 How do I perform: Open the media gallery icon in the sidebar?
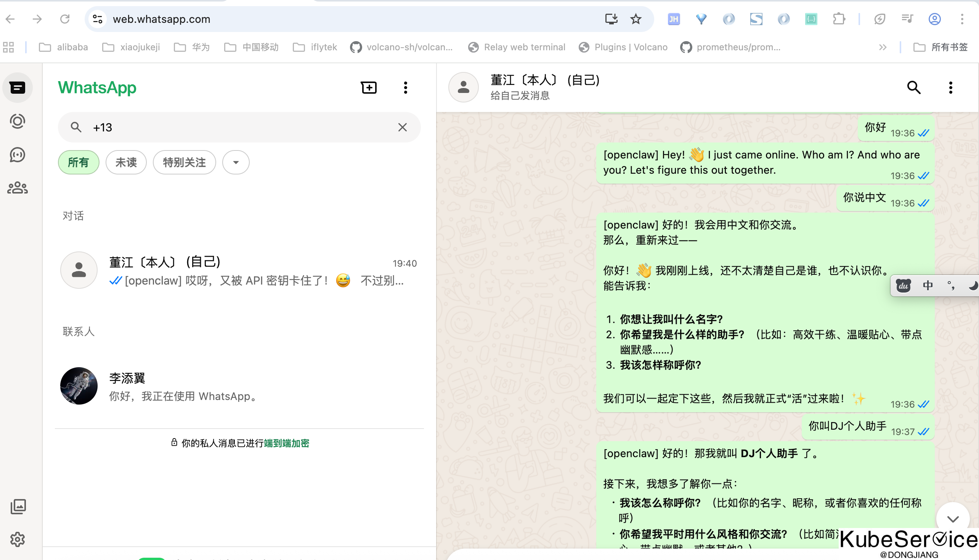(x=18, y=507)
